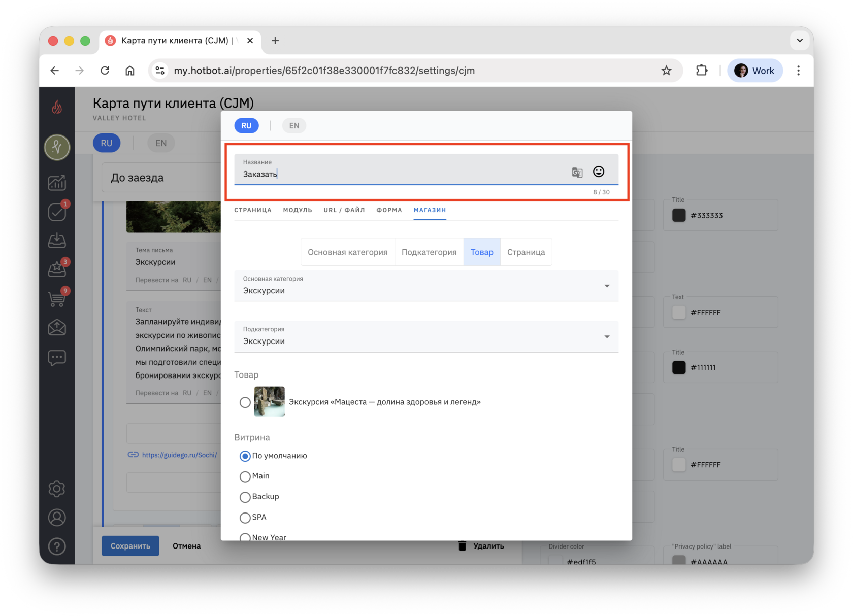The height and width of the screenshot is (616, 853).
Task: Open the analytics chart section in the sidebar
Action: coord(57,183)
